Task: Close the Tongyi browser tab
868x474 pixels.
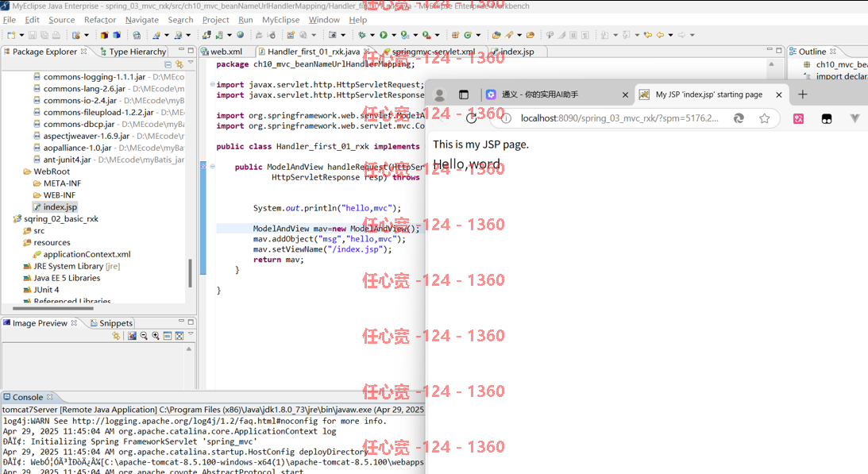Action: (x=625, y=94)
